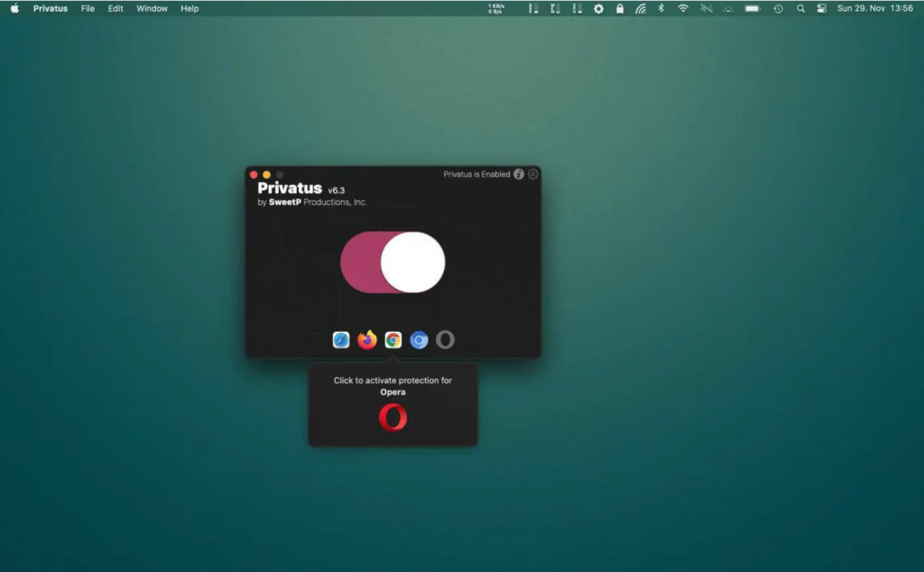Select the Firefox browser icon
The image size is (924, 572).
(x=365, y=340)
